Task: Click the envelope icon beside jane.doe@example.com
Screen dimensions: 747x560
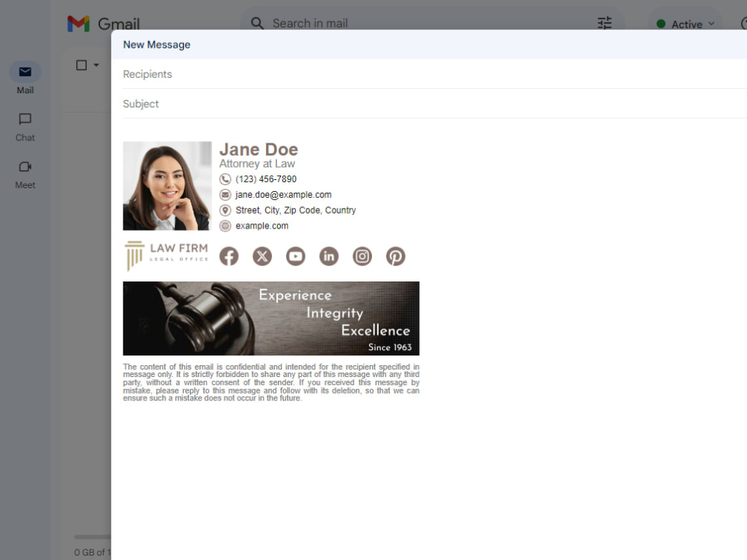Action: click(x=226, y=195)
